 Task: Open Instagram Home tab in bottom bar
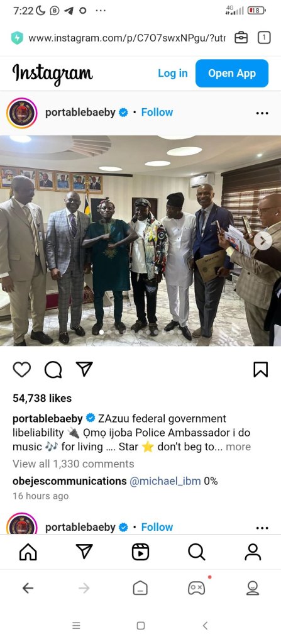pyautogui.click(x=28, y=552)
